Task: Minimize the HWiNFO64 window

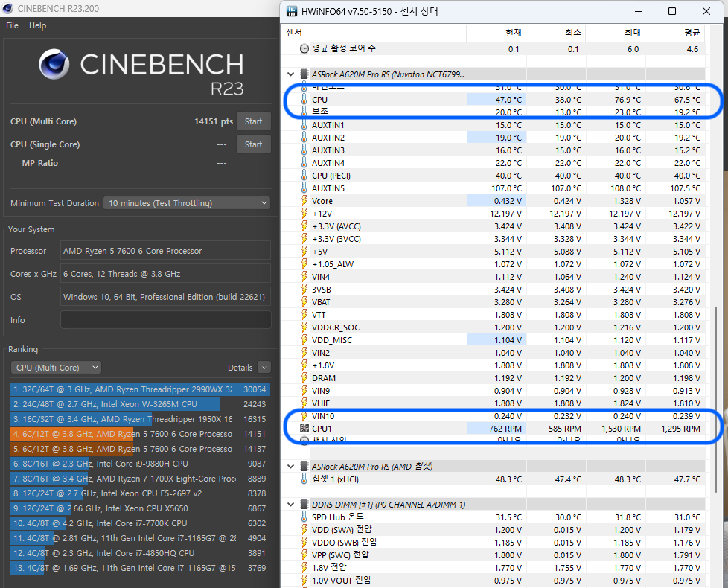Action: (x=639, y=11)
